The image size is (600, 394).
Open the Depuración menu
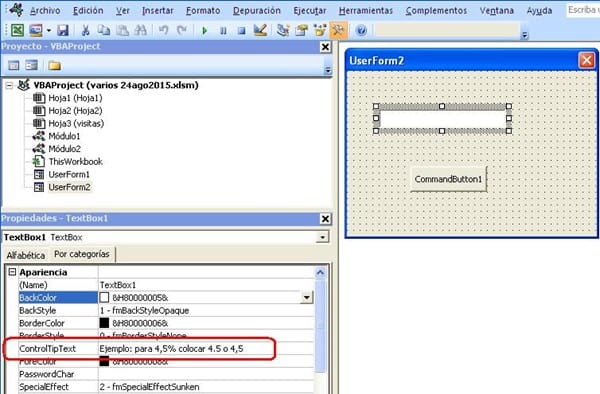[x=257, y=11]
